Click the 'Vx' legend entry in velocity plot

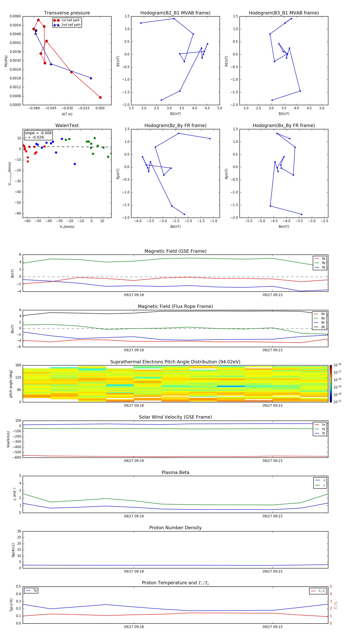320,424
